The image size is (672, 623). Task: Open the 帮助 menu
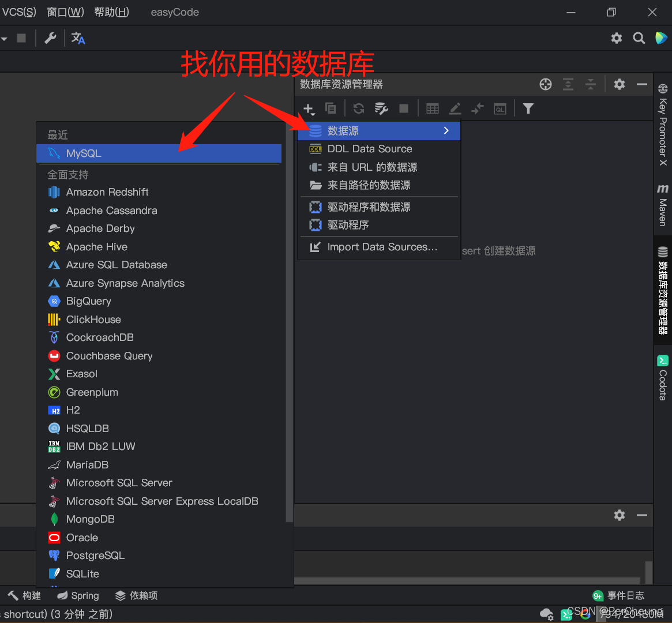(x=111, y=12)
